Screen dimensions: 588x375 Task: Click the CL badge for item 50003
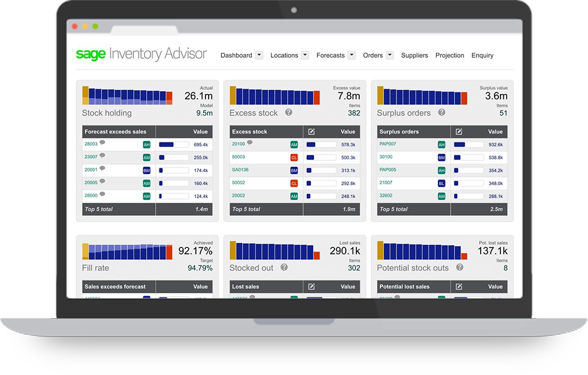(x=294, y=158)
